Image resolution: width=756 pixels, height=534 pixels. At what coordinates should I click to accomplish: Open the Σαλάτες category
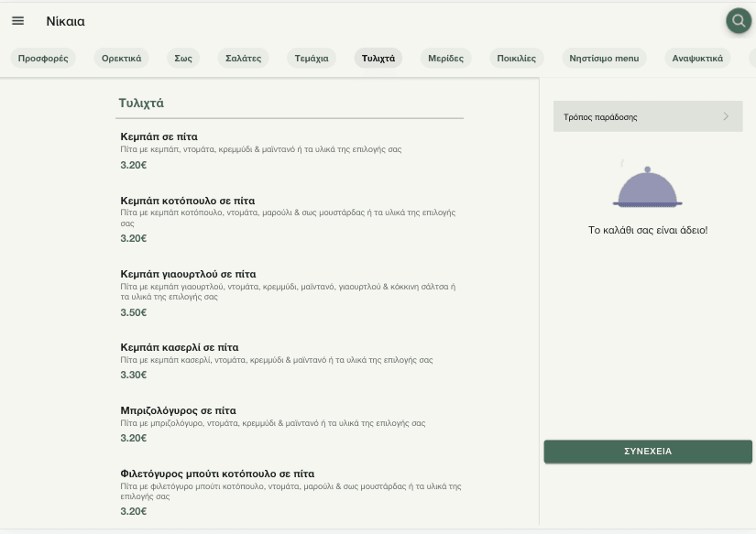[244, 59]
